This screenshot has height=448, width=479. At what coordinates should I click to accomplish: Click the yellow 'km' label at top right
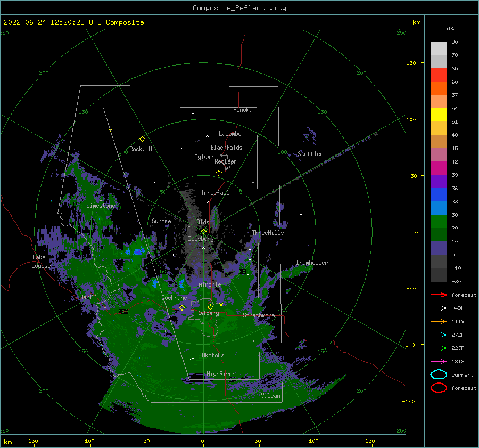(416, 22)
